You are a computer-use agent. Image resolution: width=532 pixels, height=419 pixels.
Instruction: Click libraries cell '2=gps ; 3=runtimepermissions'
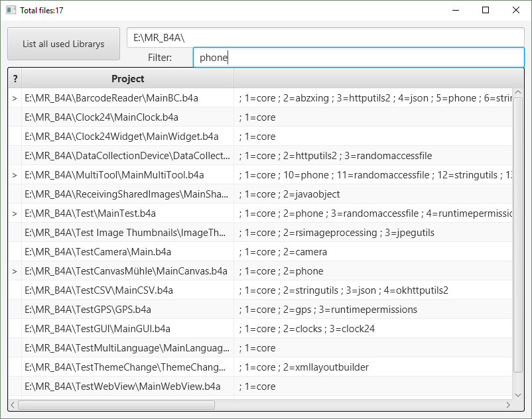(373, 310)
